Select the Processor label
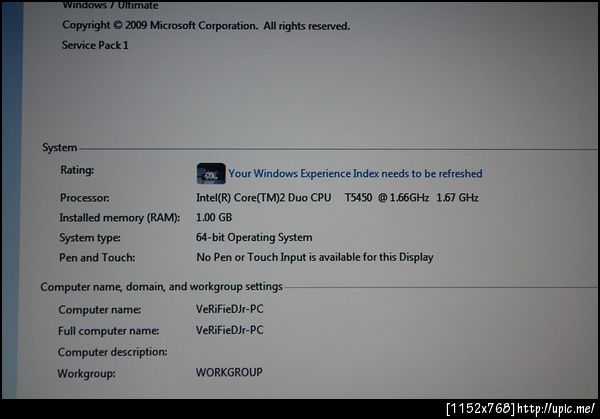Screen dimensions: 600x419 pyautogui.click(x=85, y=198)
